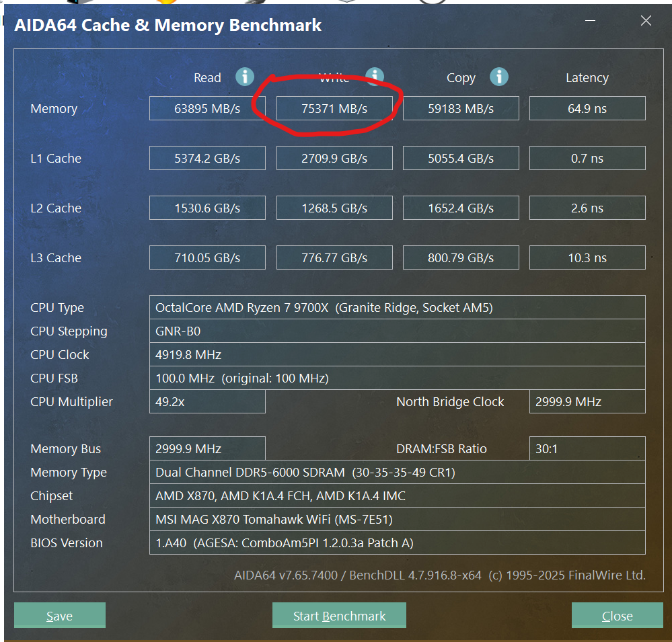The image size is (672, 642).
Task: Click the Copy column header
Action: click(x=461, y=78)
